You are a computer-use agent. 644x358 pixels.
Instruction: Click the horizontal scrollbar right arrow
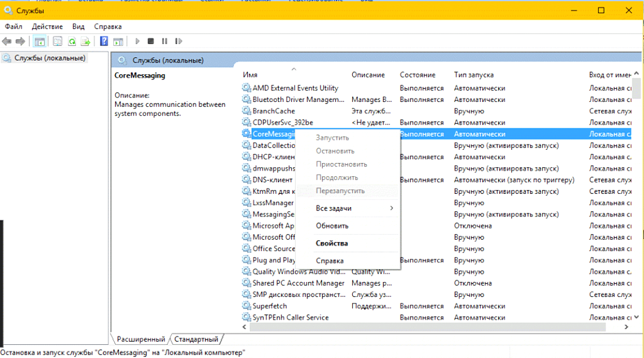pyautogui.click(x=626, y=327)
